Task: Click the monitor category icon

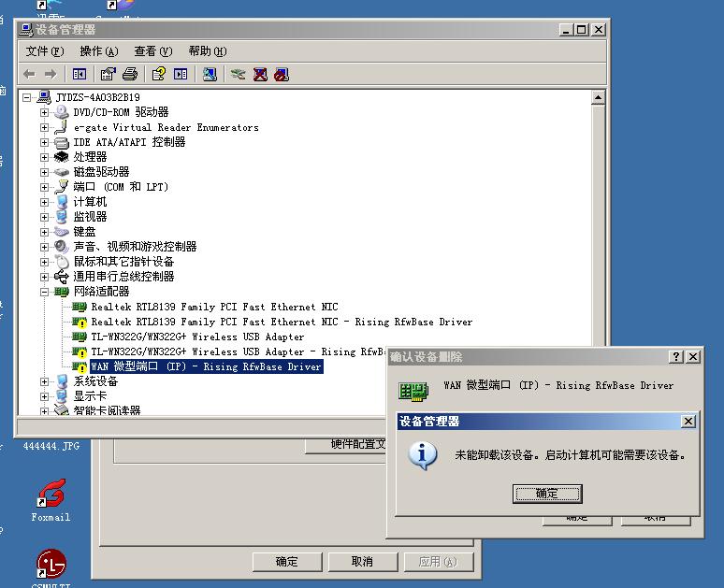Action: pos(61,217)
